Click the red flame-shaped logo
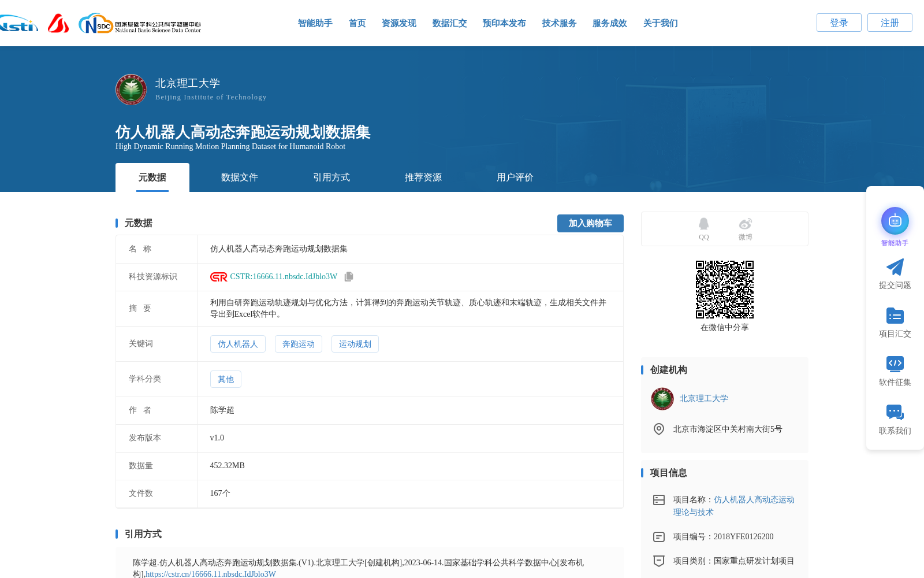Image resolution: width=924 pixels, height=578 pixels. [58, 23]
